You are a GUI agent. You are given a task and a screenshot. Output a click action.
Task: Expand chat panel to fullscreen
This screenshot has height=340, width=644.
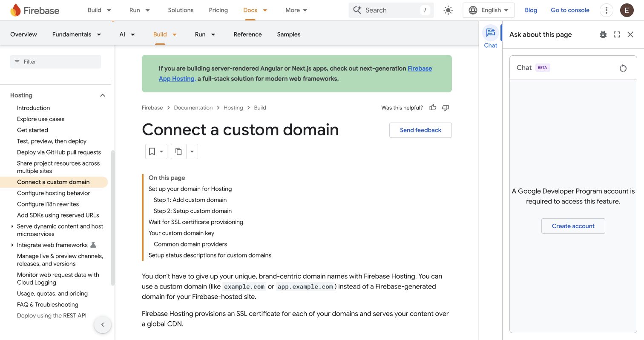(617, 34)
